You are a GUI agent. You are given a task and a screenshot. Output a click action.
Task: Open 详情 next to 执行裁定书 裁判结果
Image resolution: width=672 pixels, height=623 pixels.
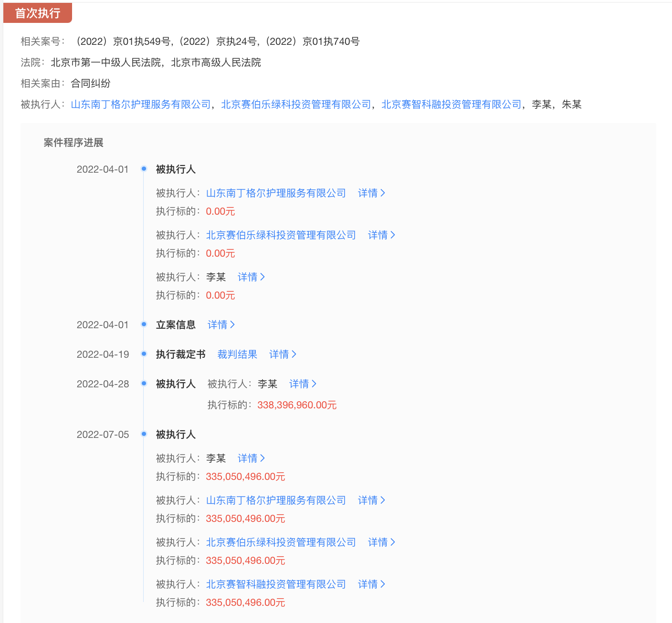pos(283,354)
